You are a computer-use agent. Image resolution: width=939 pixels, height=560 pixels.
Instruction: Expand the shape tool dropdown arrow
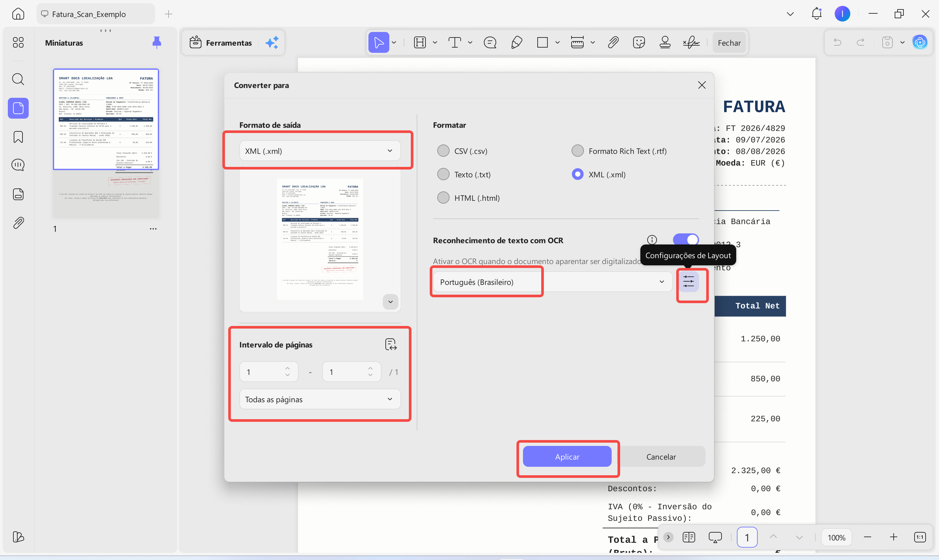[x=558, y=42]
